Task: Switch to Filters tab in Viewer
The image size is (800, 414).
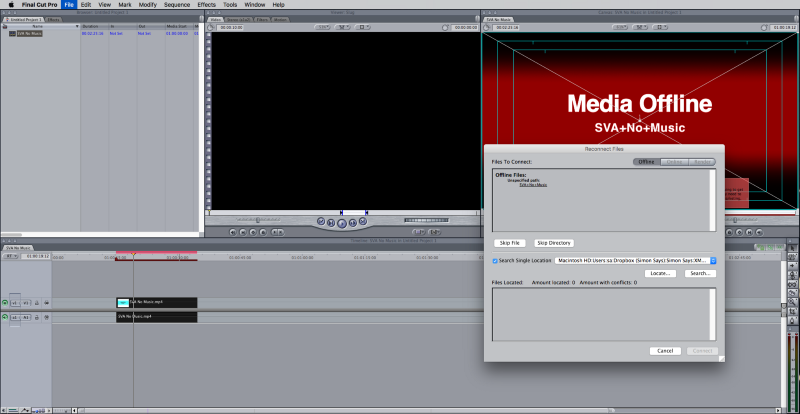Action: coord(262,19)
